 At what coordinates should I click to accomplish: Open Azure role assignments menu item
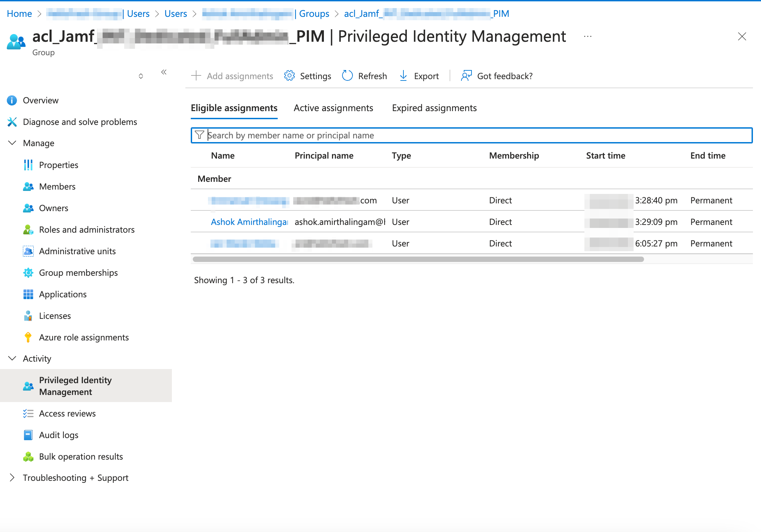(84, 337)
